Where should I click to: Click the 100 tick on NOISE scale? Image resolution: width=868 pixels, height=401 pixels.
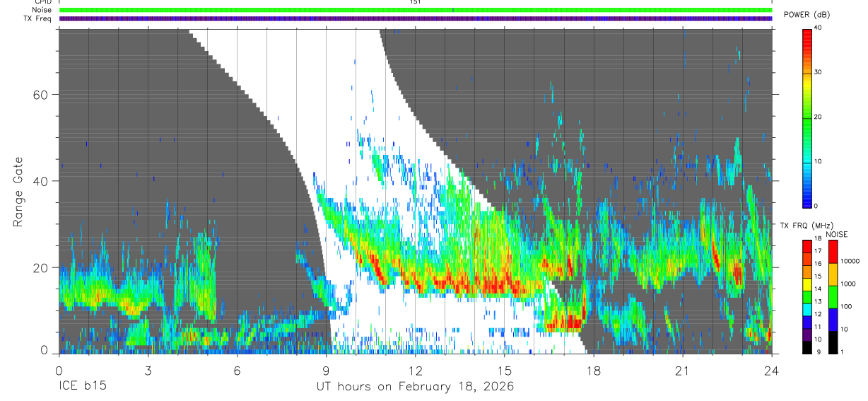pos(847,306)
